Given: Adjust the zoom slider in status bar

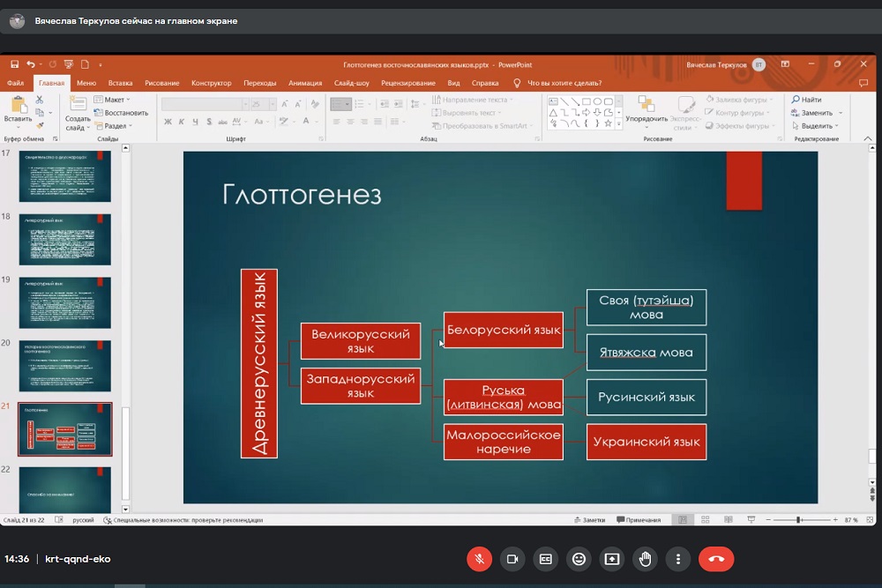Looking at the screenshot, I should point(798,520).
